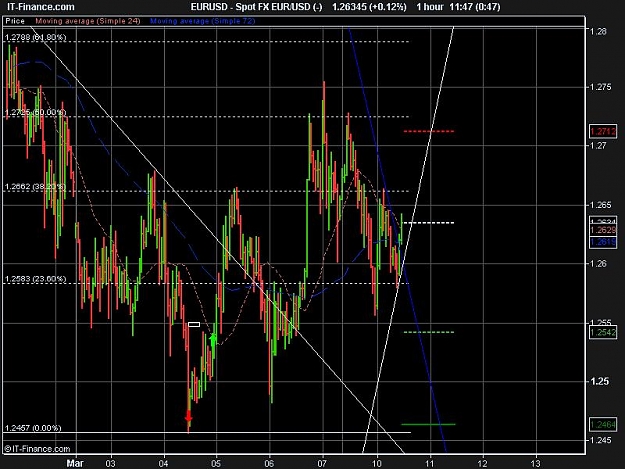Click the 05 date axis label
Image resolution: width=625 pixels, height=469 pixels.
pos(216,463)
